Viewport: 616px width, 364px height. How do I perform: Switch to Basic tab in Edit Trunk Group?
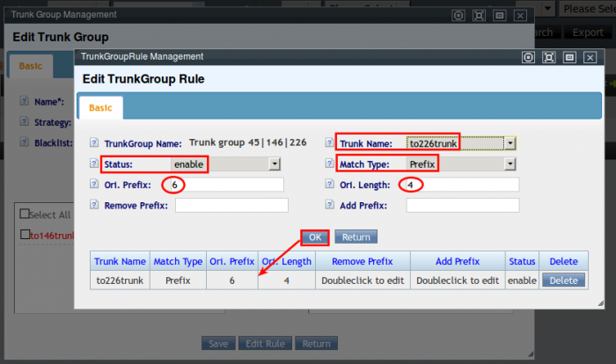30,66
